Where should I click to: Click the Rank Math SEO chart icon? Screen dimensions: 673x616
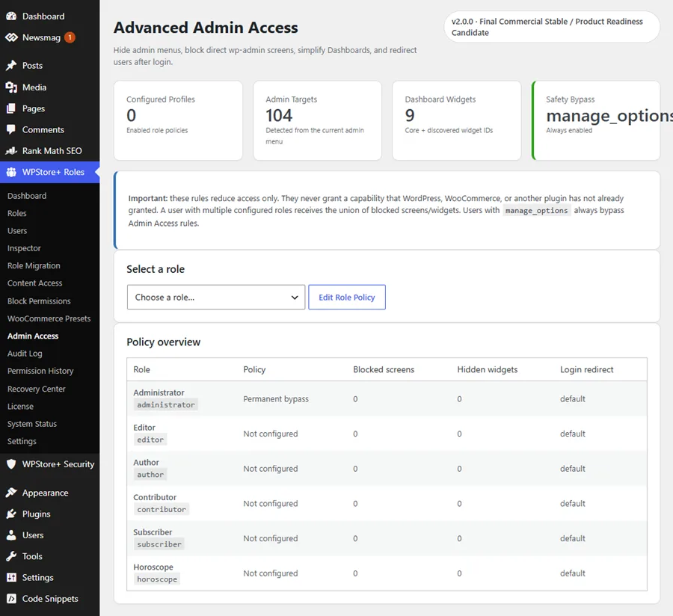click(11, 150)
